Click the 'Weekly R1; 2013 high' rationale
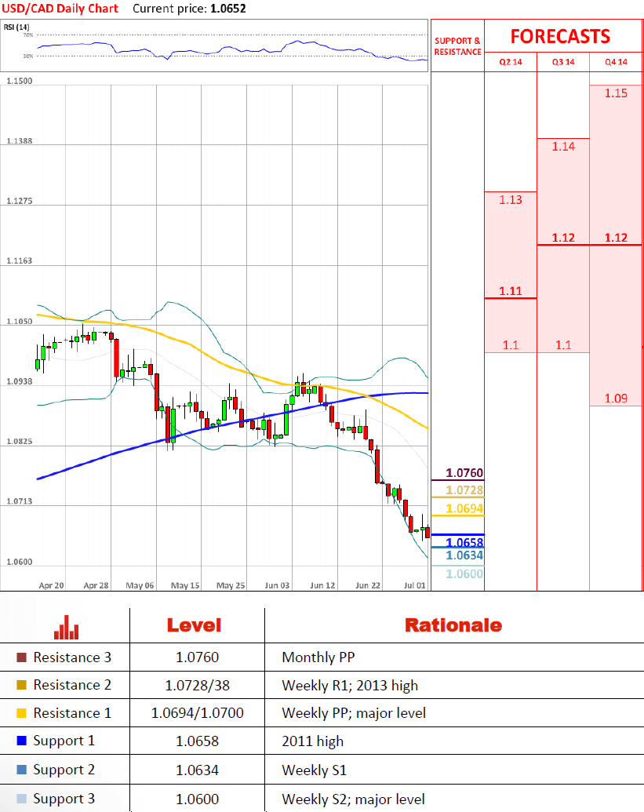This screenshot has height=812, width=644. [350, 686]
